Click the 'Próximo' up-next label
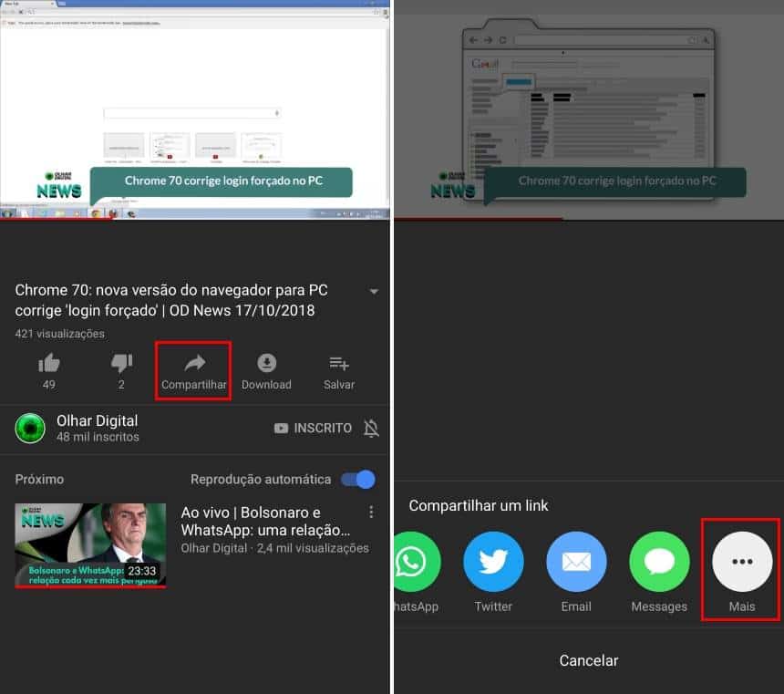This screenshot has width=784, height=694. tap(39, 480)
